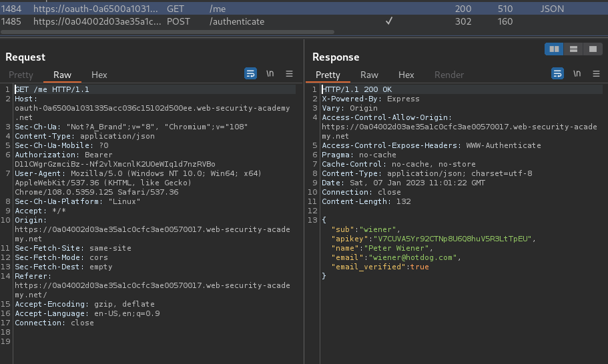Click the Date header in response
This screenshot has width=608, height=364.
coord(403,183)
